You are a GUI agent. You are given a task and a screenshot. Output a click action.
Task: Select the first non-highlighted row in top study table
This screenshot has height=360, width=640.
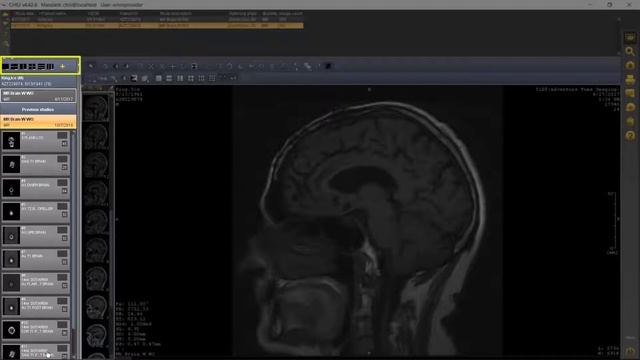(157, 19)
